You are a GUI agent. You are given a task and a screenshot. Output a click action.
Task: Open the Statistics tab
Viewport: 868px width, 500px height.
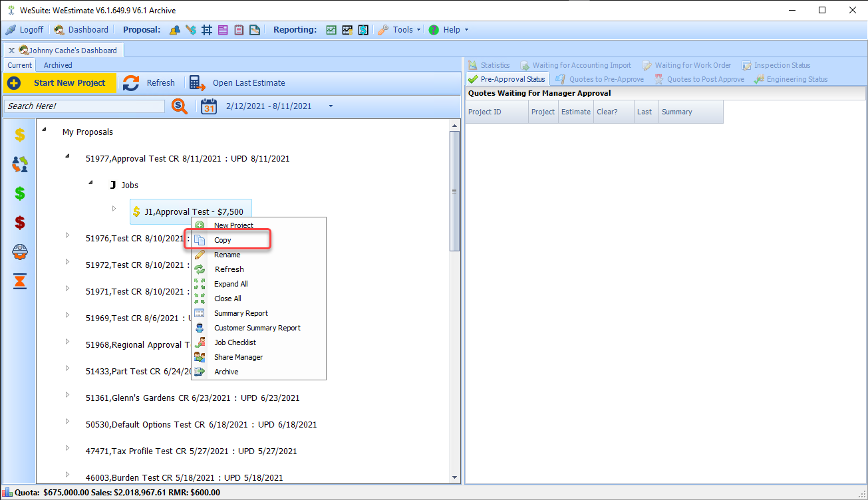coord(489,65)
